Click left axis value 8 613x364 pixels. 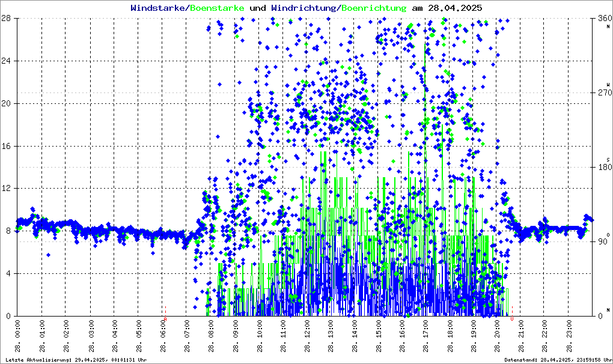(8, 231)
